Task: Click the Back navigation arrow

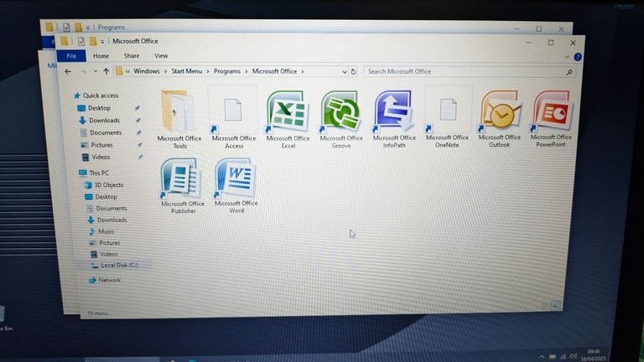Action: coord(68,71)
